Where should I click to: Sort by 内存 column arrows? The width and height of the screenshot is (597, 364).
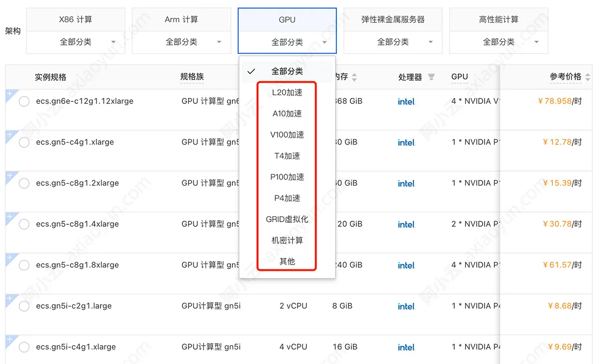pos(354,77)
